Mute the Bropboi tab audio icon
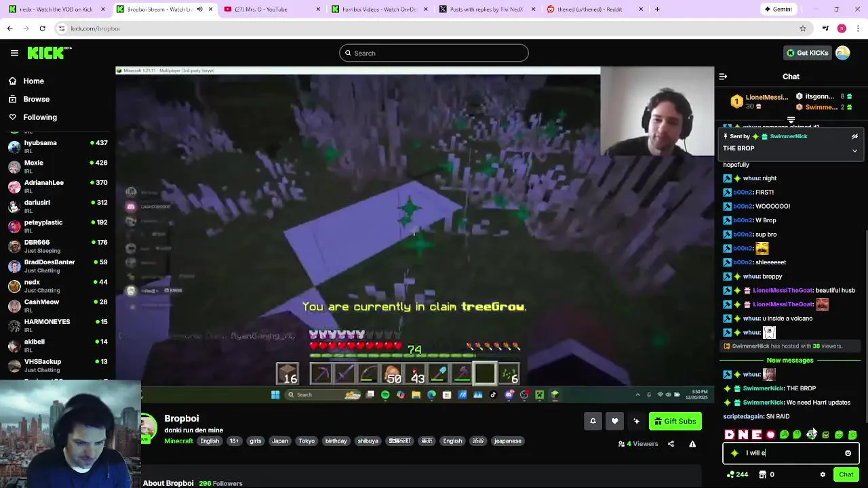 click(199, 9)
